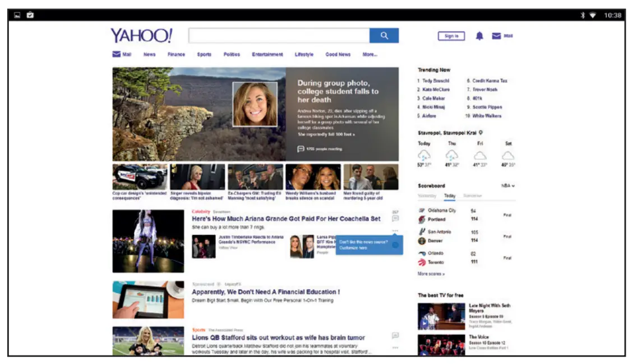
Task: Open the Justin Timberlake related story thumbnail
Action: point(204,246)
